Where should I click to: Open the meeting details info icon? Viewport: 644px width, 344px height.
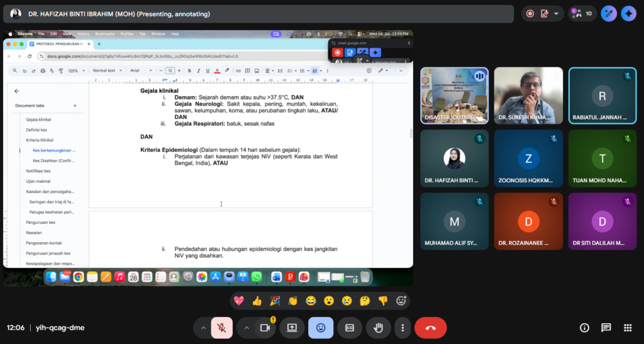click(584, 328)
